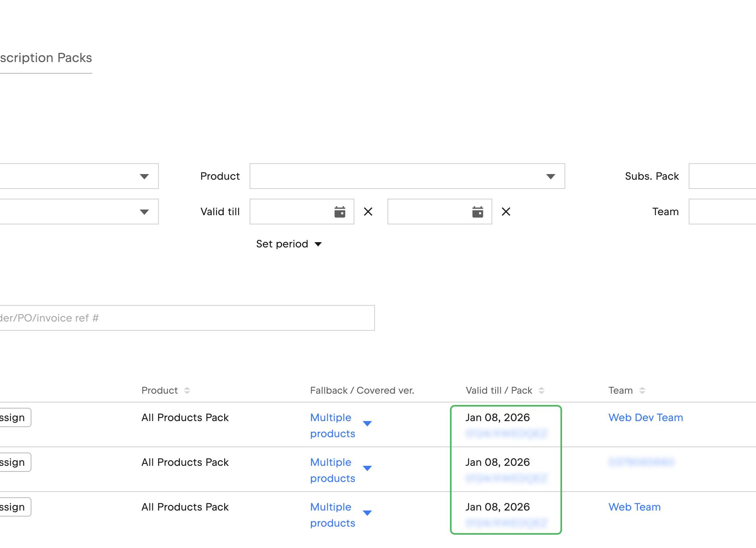
Task: Expand Multiple products arrow in third row
Action: [367, 513]
